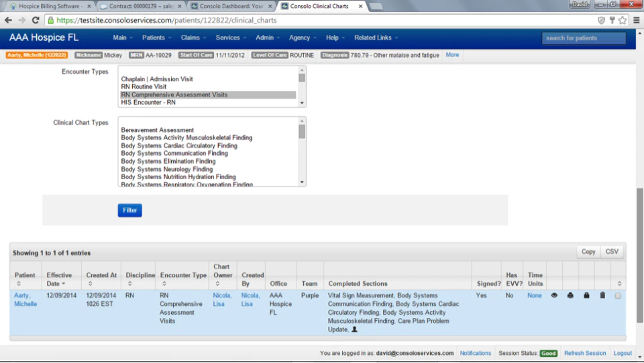The width and height of the screenshot is (644, 363).
Task: Open the Chrome menu hamburger icon
Action: pyautogui.click(x=636, y=20)
